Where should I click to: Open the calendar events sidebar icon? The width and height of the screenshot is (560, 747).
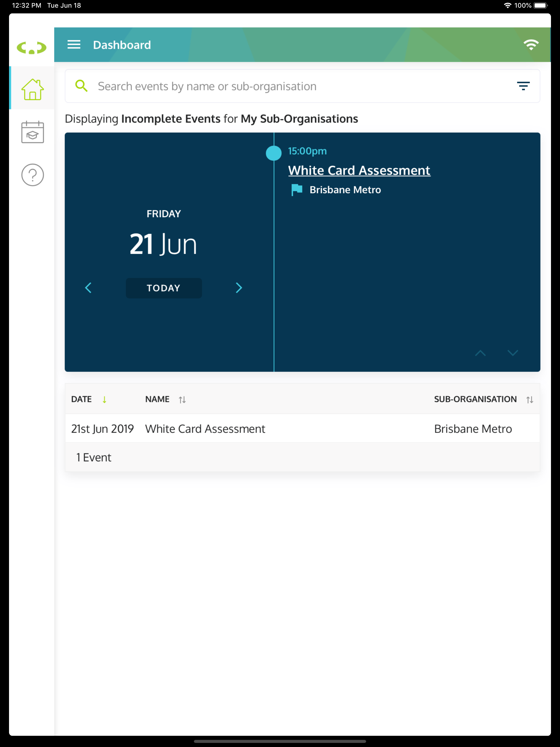(x=33, y=132)
